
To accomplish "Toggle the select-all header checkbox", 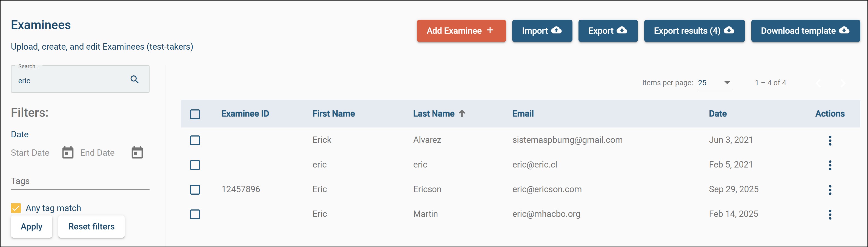I will (x=195, y=114).
